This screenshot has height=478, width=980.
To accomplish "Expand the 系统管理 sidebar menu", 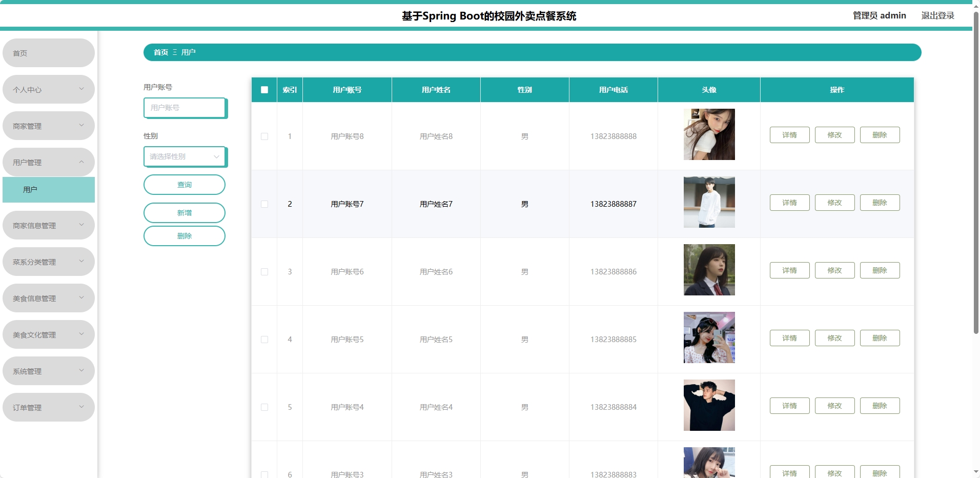I will tap(49, 371).
